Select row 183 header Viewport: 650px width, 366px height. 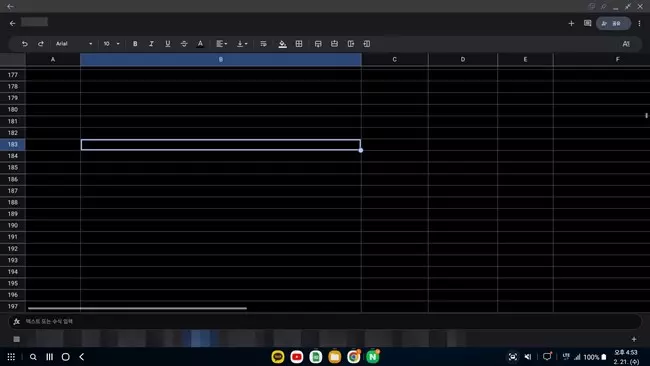pos(13,144)
